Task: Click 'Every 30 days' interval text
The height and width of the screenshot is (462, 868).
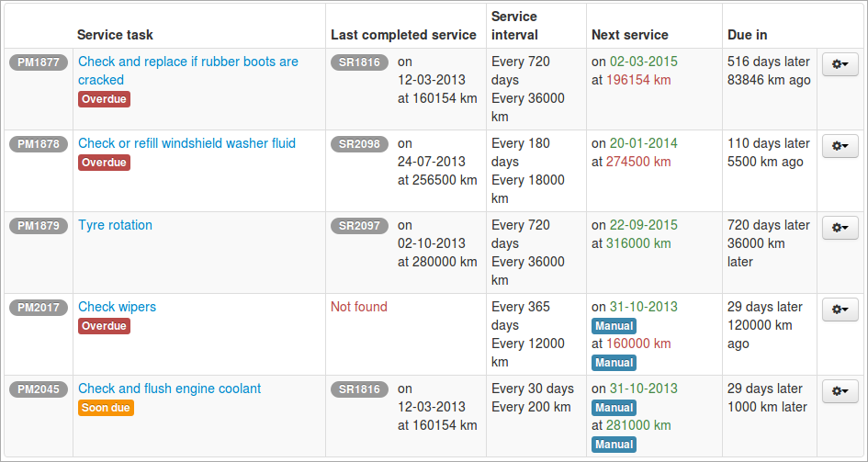Action: pyautogui.click(x=533, y=389)
